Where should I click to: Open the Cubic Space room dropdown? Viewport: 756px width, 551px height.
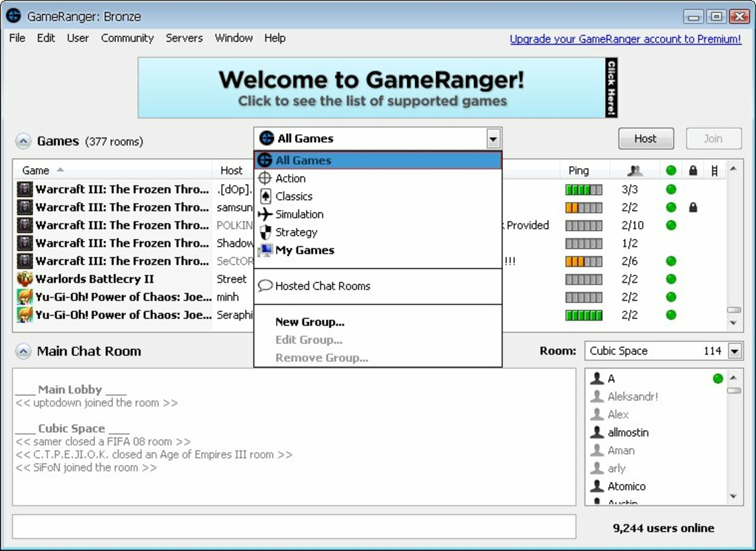click(x=735, y=351)
